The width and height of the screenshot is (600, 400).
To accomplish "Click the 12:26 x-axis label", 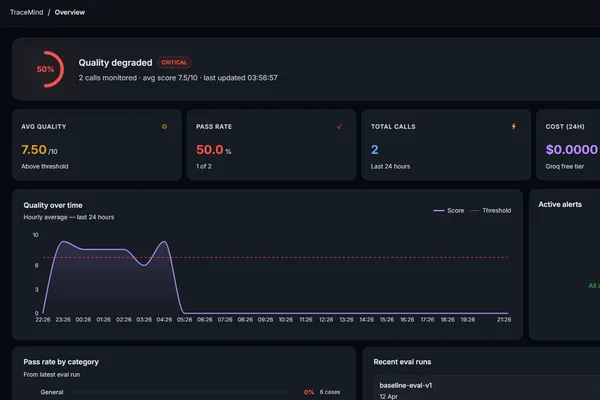I will 326,320.
